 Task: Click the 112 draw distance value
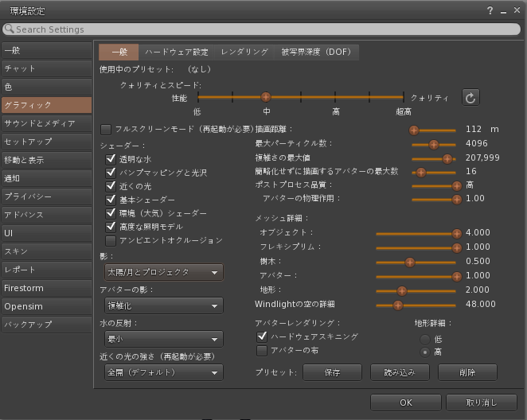click(474, 129)
